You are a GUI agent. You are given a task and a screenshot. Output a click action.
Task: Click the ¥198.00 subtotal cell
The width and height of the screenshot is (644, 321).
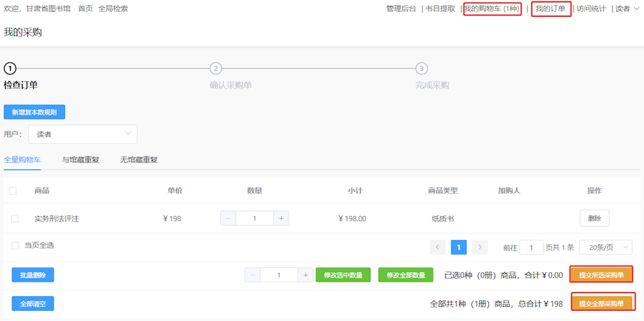click(352, 219)
